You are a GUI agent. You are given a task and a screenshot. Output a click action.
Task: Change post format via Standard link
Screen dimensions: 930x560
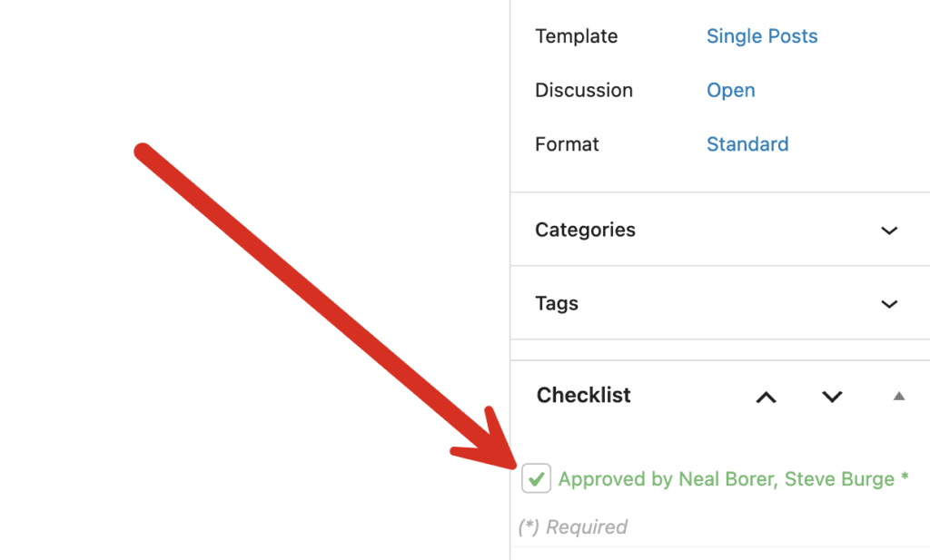coord(747,144)
